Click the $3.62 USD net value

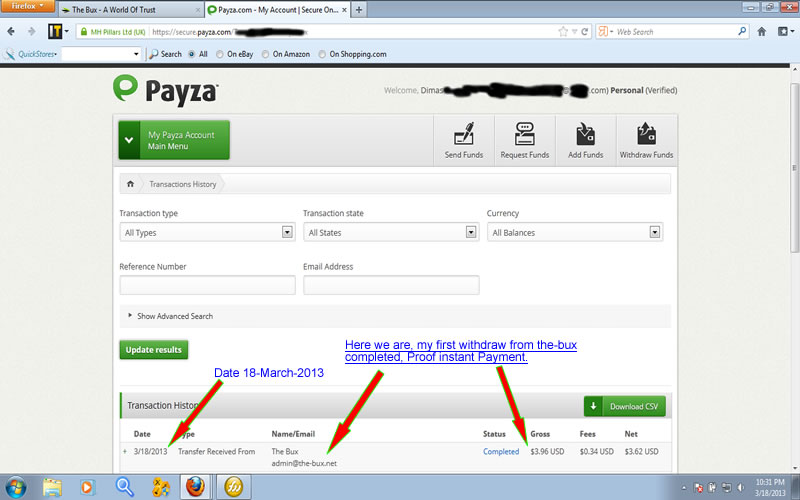tap(641, 452)
